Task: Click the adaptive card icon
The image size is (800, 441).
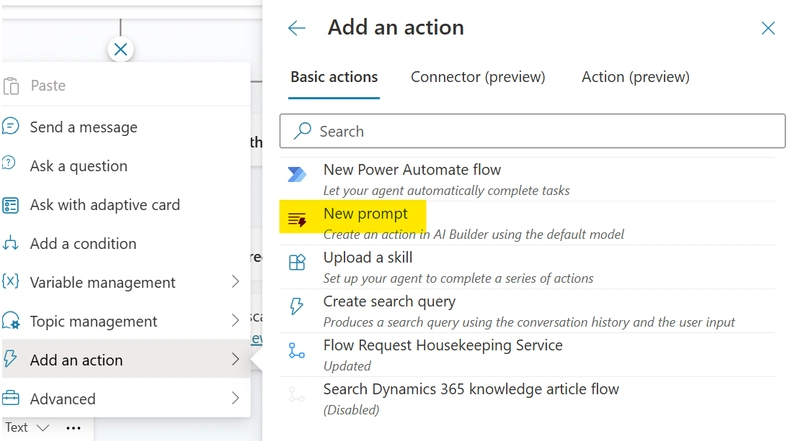Action: tap(10, 205)
